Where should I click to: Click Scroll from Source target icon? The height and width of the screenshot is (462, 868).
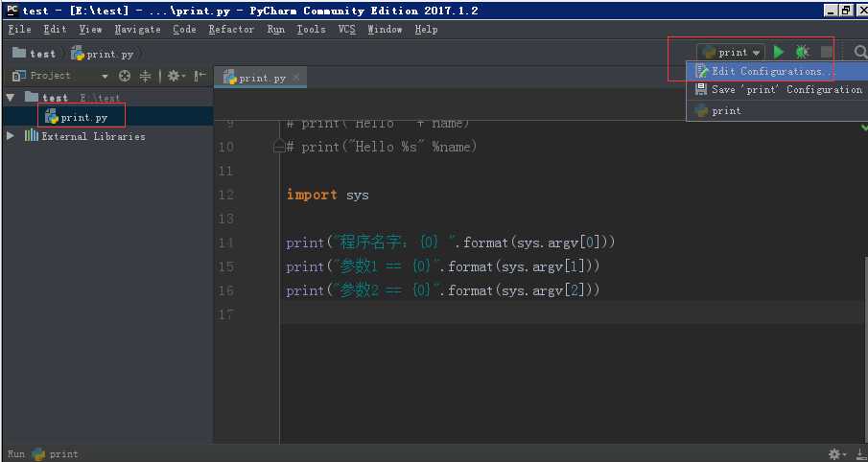125,76
